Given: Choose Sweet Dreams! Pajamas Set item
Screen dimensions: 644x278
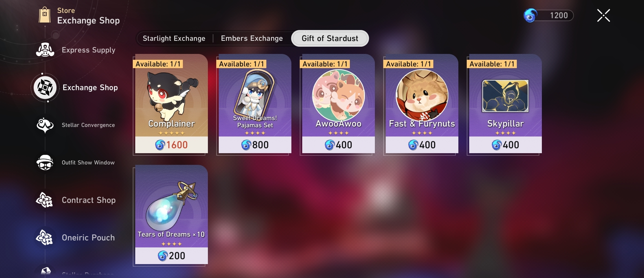Looking at the screenshot, I should tap(255, 104).
